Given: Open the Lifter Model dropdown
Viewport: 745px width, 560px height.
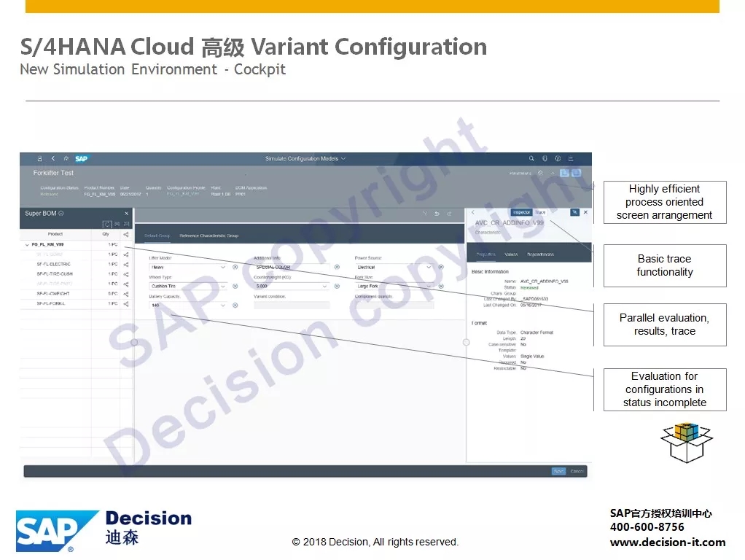Looking at the screenshot, I should [x=223, y=267].
